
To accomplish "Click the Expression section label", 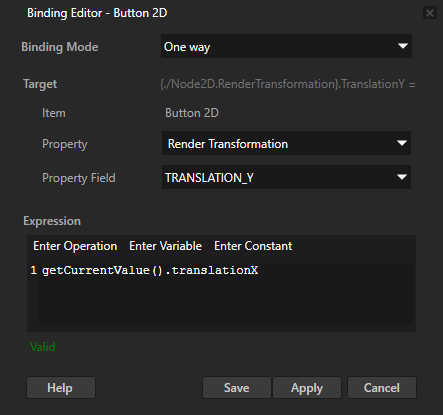I will click(x=52, y=221).
